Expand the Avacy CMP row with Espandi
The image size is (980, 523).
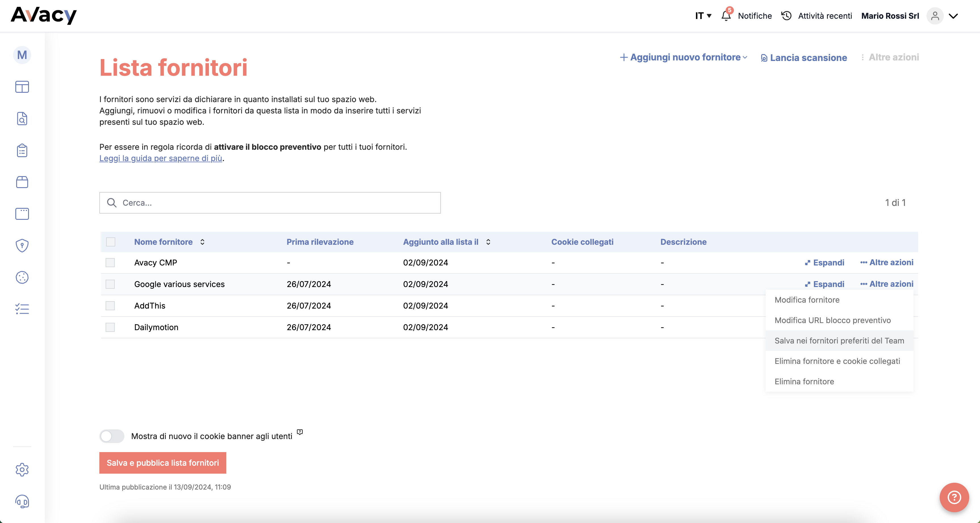click(824, 263)
